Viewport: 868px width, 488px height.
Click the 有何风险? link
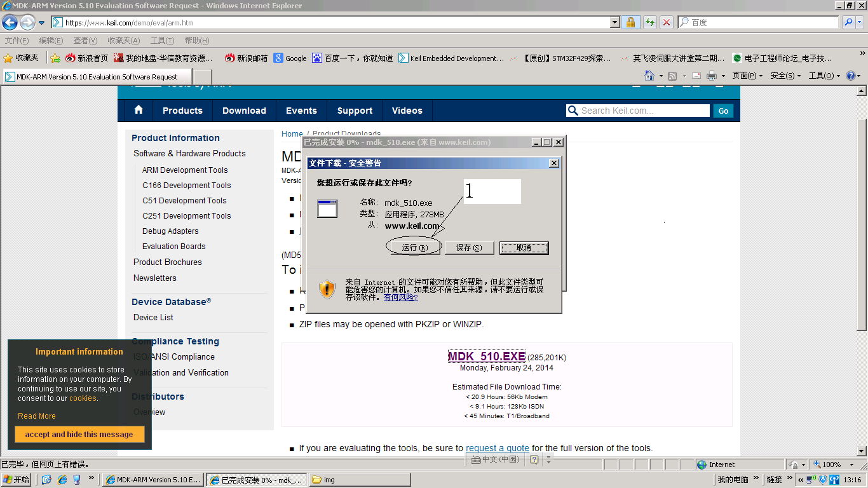tap(400, 297)
